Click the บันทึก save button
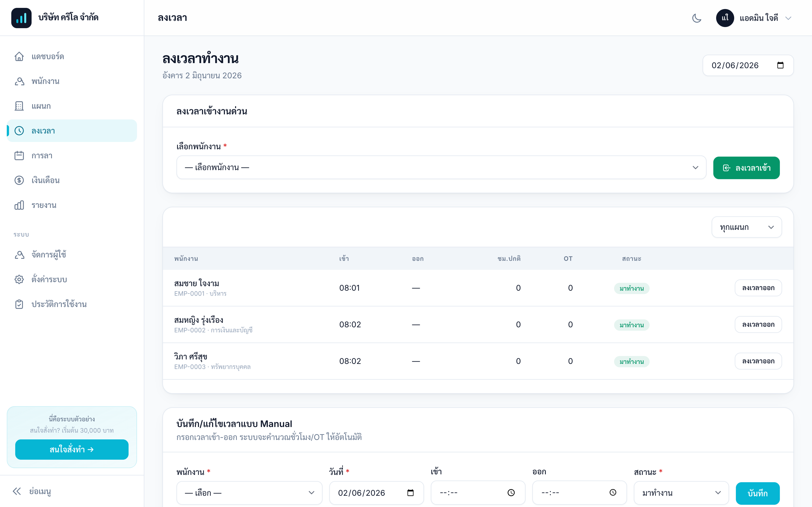The image size is (812, 507). tap(758, 493)
